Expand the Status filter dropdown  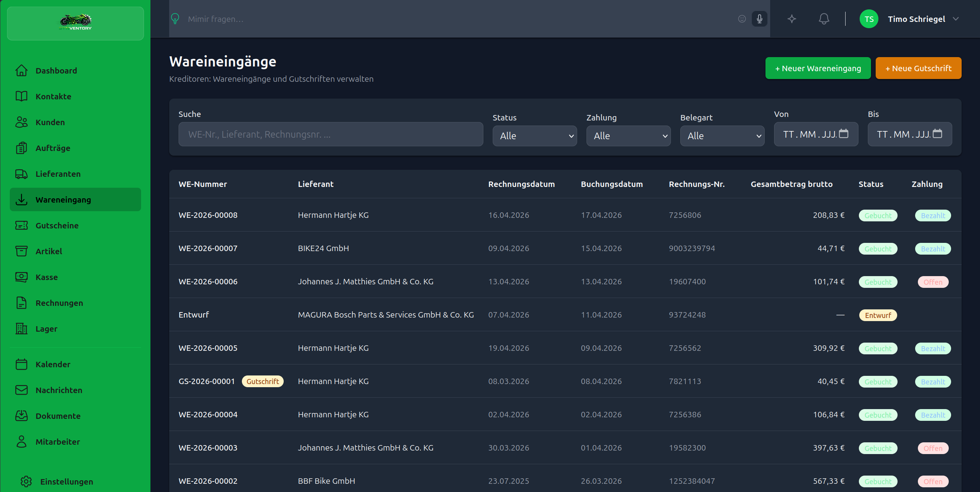pyautogui.click(x=535, y=136)
